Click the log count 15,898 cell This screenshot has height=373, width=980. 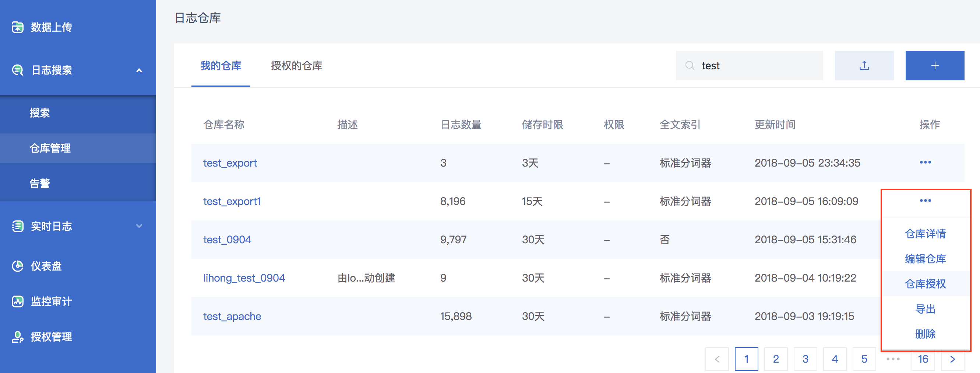click(456, 316)
